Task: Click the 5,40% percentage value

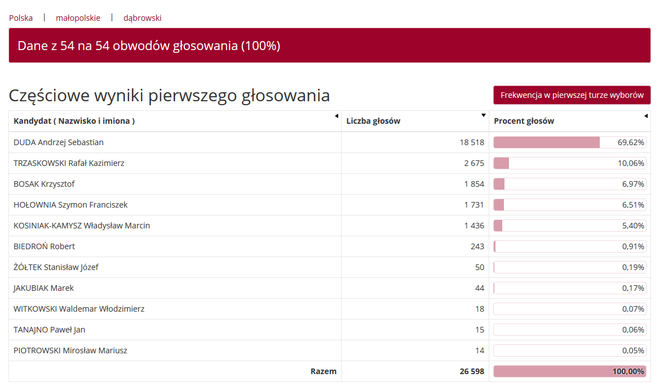Action: pyautogui.click(x=633, y=225)
